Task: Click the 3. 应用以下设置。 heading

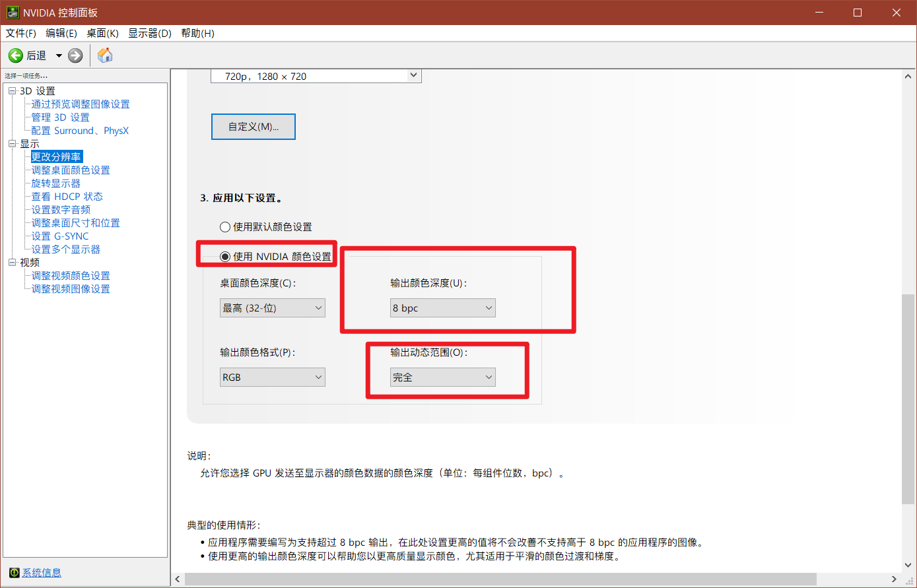Action: pos(241,198)
